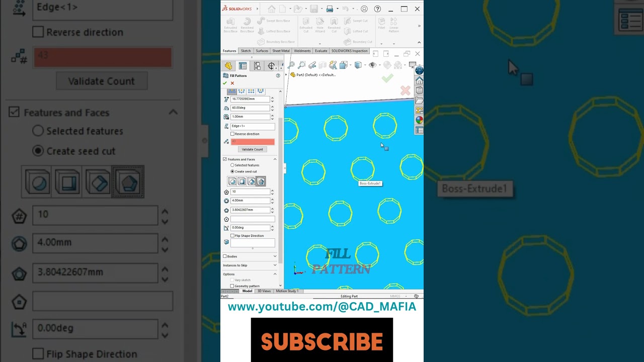
Task: Open the DimXpertManager tab icon
Action: pos(271,66)
